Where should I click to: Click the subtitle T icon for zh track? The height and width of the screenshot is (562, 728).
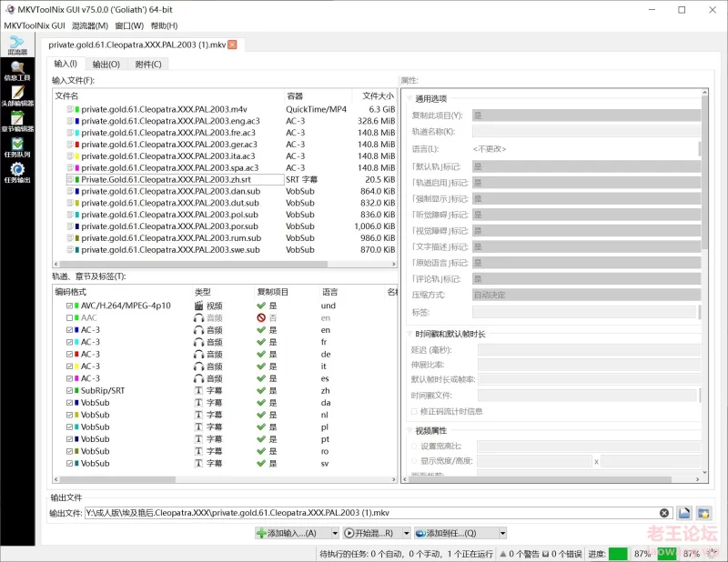coord(198,390)
